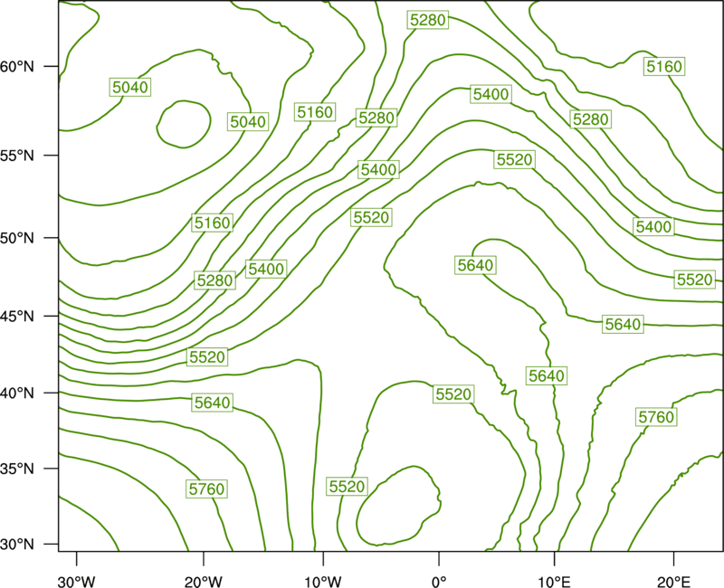Select the 5760 contour label near the 20°E side
Screen dimensions: 724x588
point(656,417)
